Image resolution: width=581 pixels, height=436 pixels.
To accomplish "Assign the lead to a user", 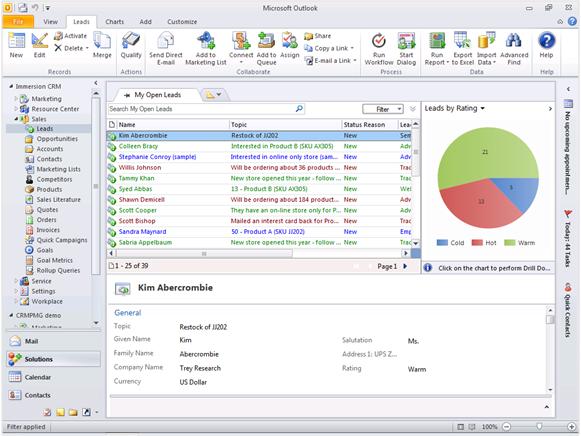I will (x=290, y=45).
